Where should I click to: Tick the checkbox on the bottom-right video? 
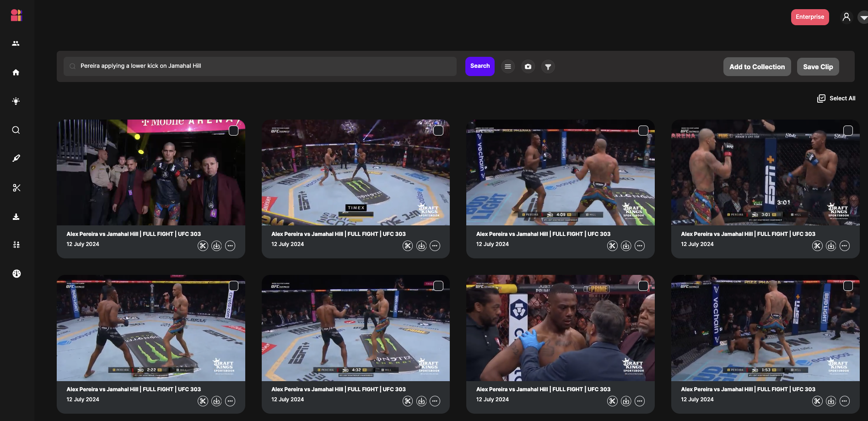[848, 285]
